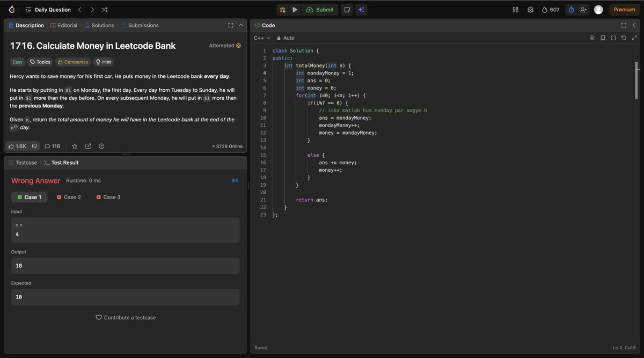Click the problem title 1716
This screenshot has height=358, width=644.
coord(93,46)
